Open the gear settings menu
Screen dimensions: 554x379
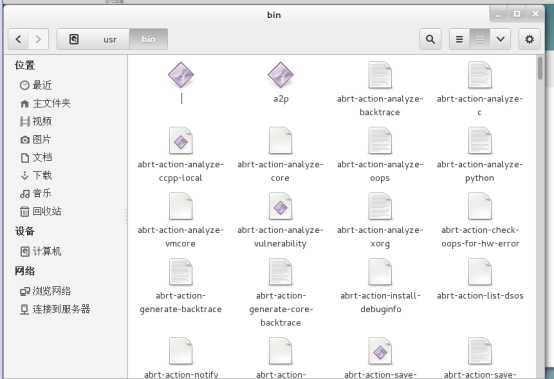tap(529, 39)
